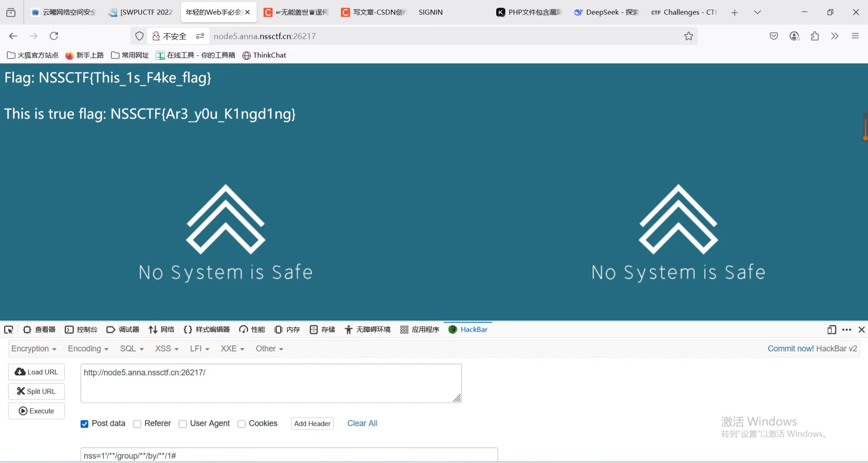Expand the XSS dropdown menu
The width and height of the screenshot is (868, 463).
tap(167, 348)
